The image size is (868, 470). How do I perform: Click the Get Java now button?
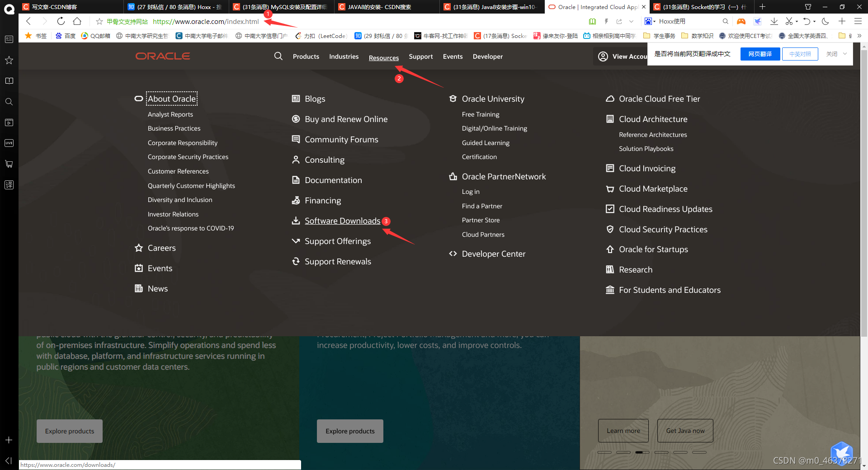[x=685, y=431]
